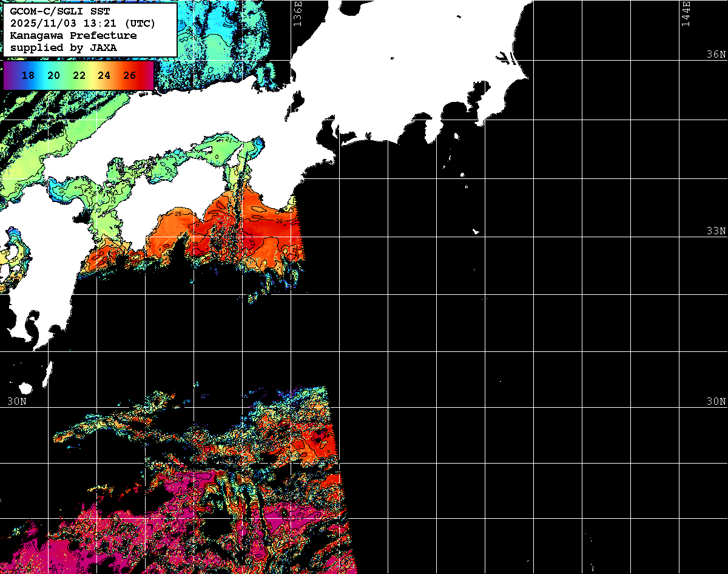Pick the 22 value on the color scale
The height and width of the screenshot is (574, 728).
pos(79,75)
